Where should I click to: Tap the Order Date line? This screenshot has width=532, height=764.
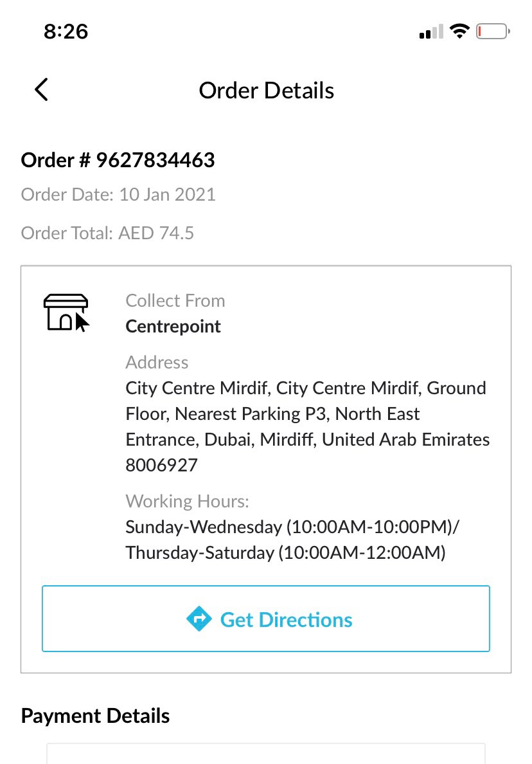click(x=118, y=194)
